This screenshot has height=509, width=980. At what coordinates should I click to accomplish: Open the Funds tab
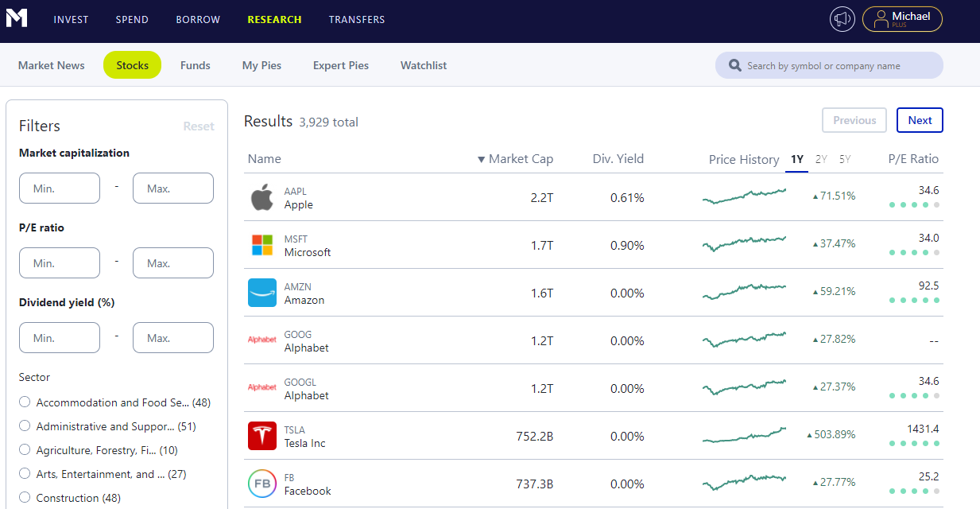pyautogui.click(x=196, y=65)
